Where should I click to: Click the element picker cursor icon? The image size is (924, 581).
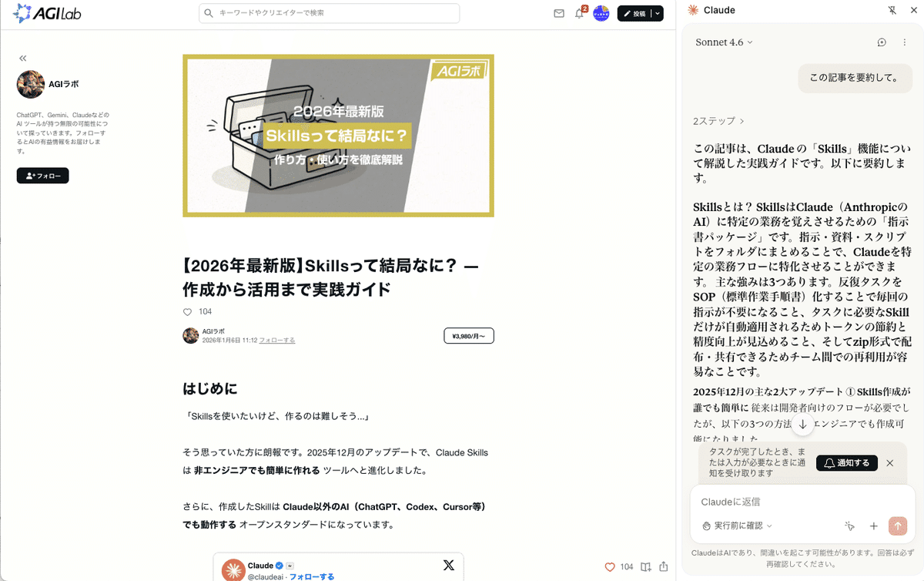tap(849, 526)
